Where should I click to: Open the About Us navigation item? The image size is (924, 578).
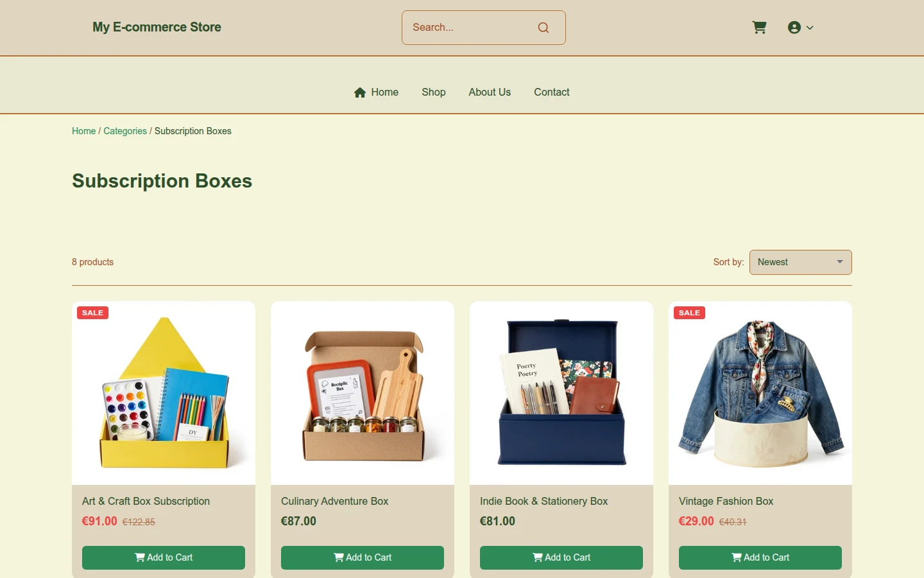[x=490, y=92]
